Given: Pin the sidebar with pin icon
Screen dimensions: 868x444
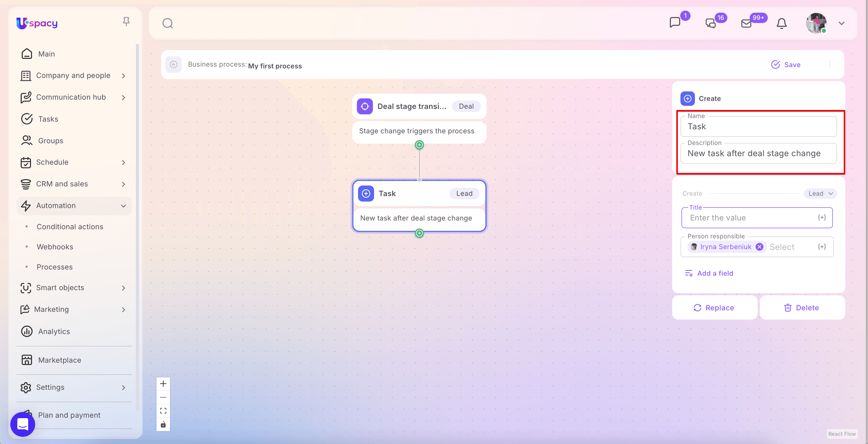Looking at the screenshot, I should point(126,21).
